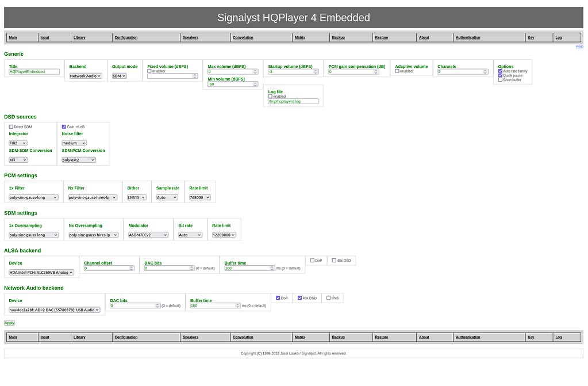
Task: Toggle the Auto rate family option
Action: [500, 71]
